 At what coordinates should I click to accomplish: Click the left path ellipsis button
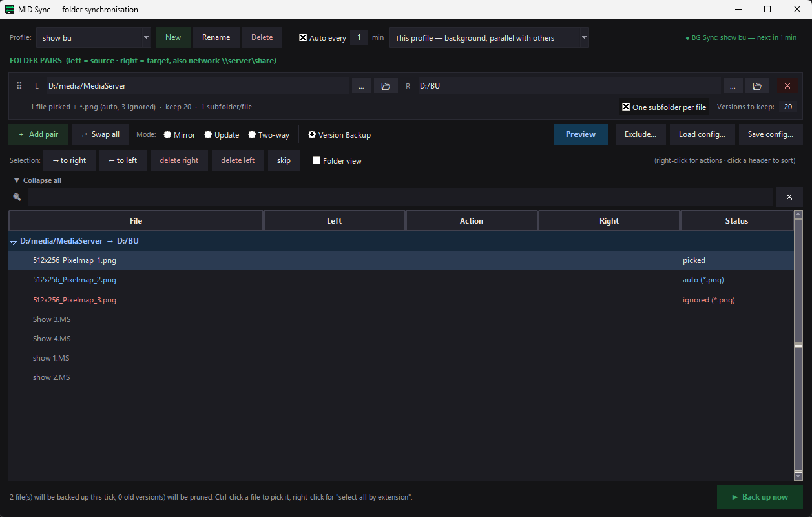click(361, 86)
